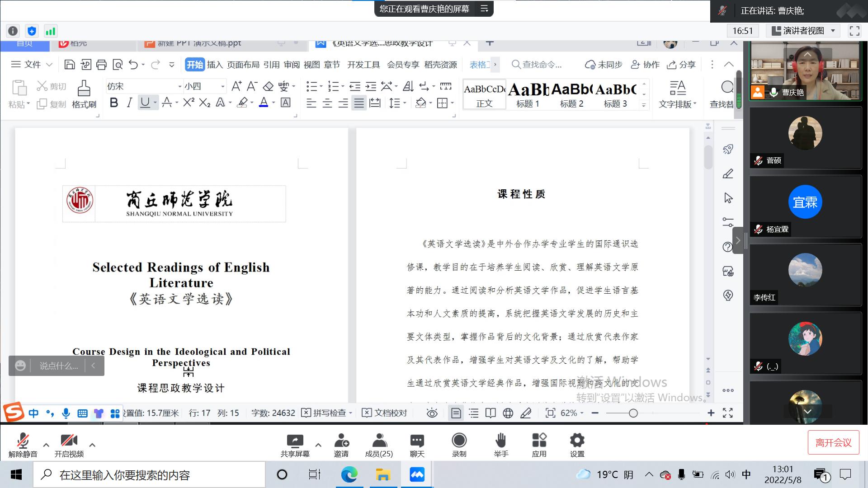This screenshot has width=868, height=488.
Task: Click the Leave Meeting button
Action: (833, 443)
